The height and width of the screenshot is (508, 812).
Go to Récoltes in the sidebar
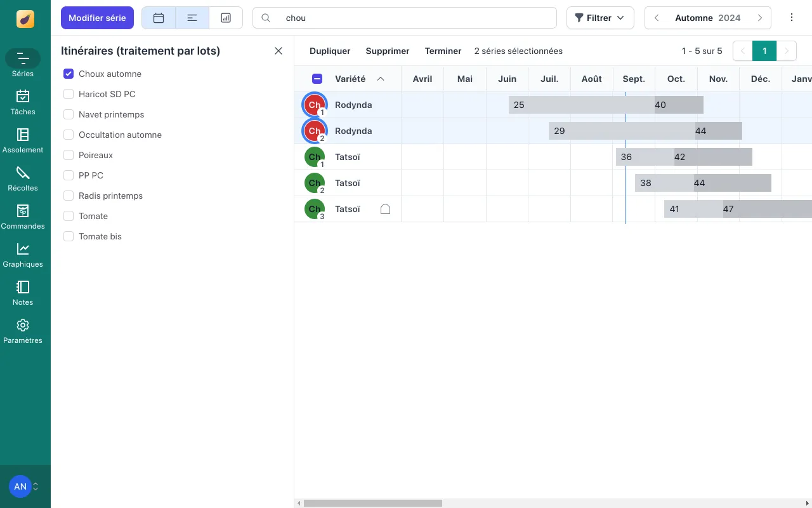pyautogui.click(x=23, y=178)
